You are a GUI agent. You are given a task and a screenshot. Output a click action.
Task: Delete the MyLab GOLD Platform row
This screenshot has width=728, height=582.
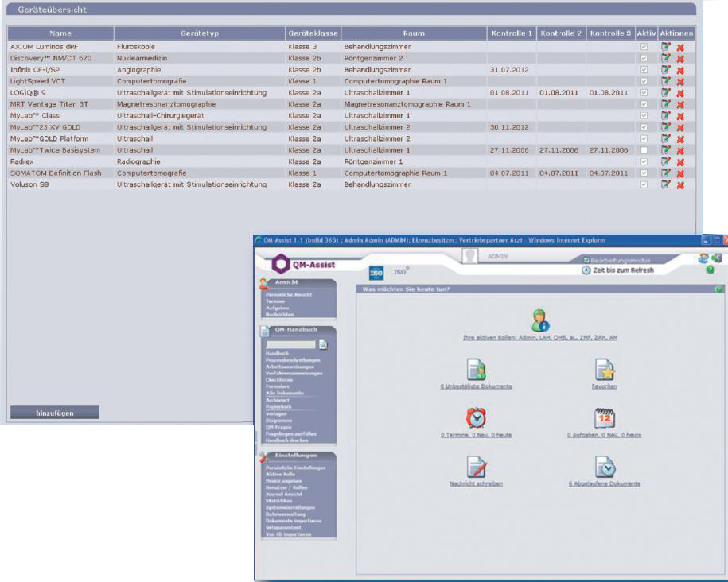click(x=680, y=139)
